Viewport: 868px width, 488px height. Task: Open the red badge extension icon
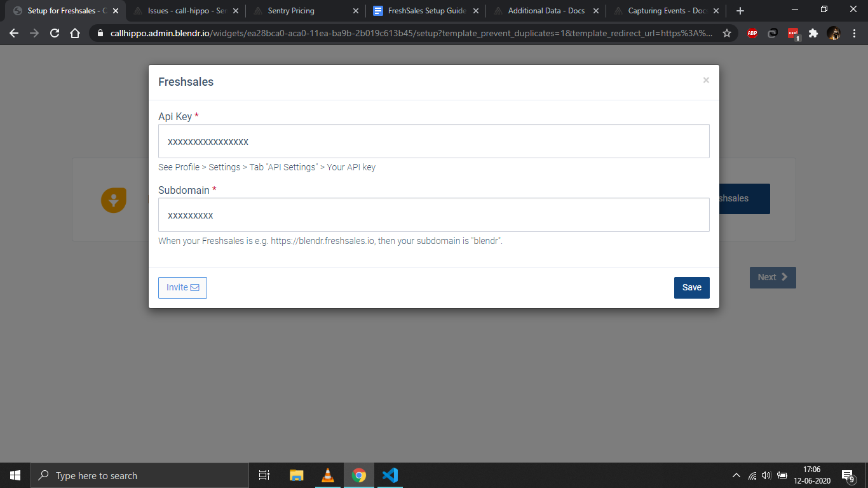[x=793, y=34]
